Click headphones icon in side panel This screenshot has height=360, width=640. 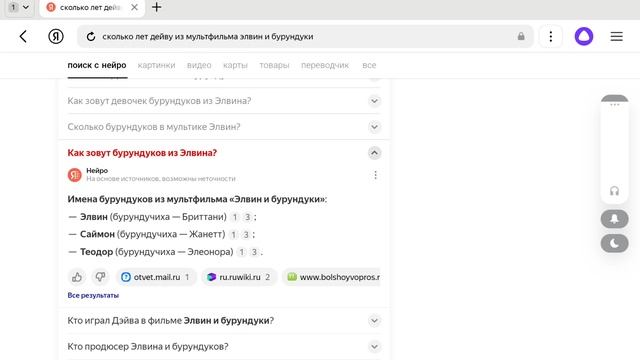(x=614, y=191)
